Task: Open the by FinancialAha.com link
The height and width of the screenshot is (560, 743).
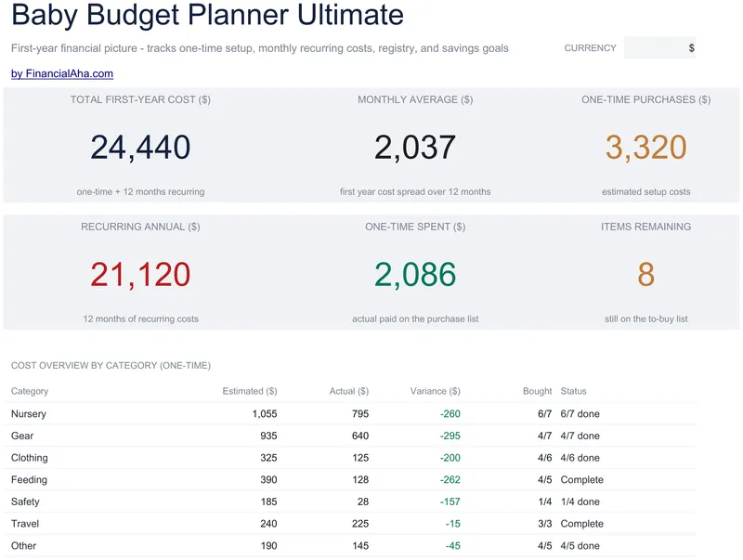Action: click(x=62, y=73)
